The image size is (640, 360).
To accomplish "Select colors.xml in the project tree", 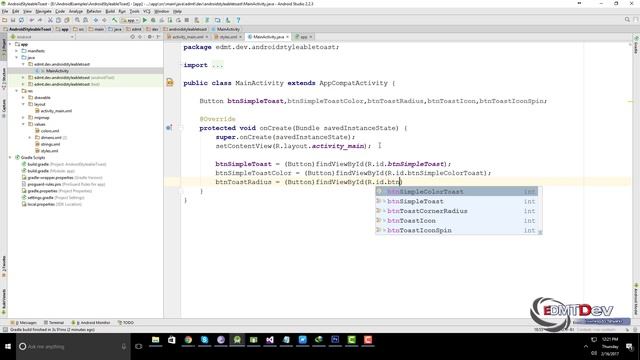I will pos(50,131).
